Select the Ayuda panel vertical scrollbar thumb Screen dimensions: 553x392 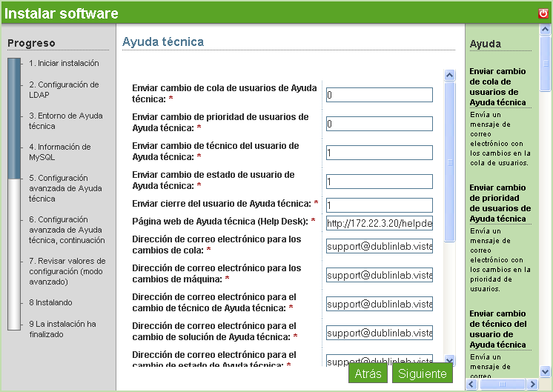coord(545,64)
